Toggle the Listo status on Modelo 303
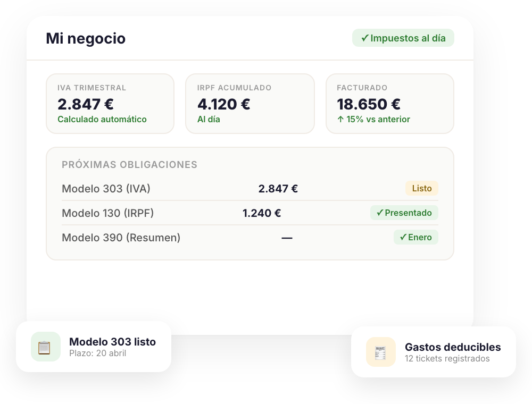Image resolution: width=532 pixels, height=404 pixels. 421,188
